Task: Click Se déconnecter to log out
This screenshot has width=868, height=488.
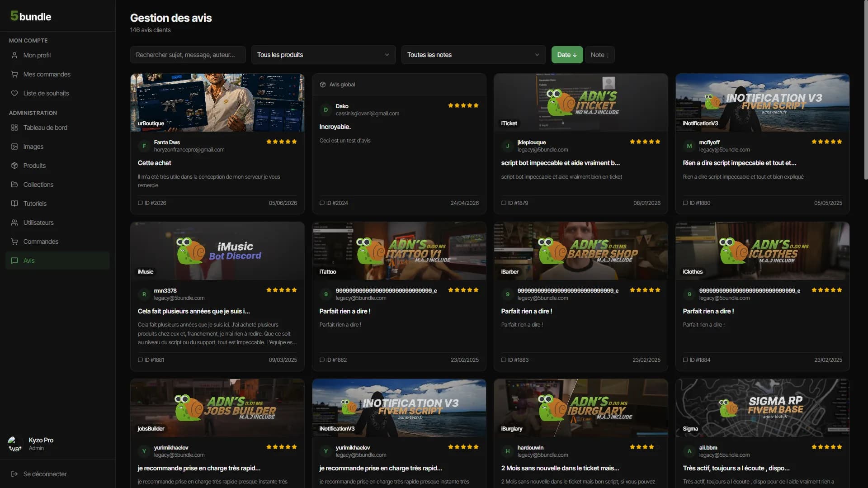Action: (57, 474)
